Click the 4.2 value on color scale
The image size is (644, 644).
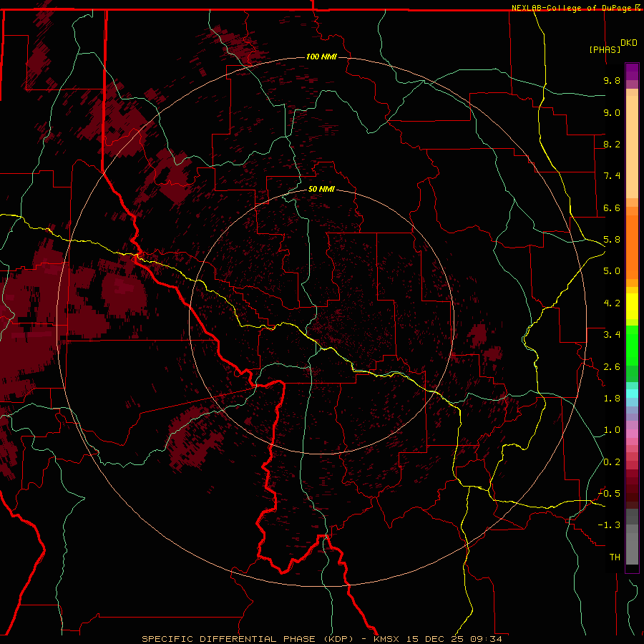pyautogui.click(x=612, y=303)
